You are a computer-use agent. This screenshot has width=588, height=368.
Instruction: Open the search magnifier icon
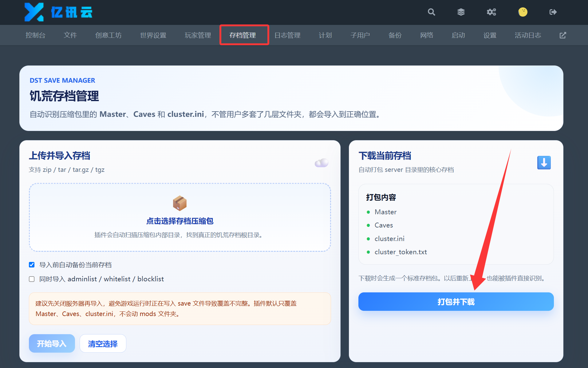pos(431,12)
